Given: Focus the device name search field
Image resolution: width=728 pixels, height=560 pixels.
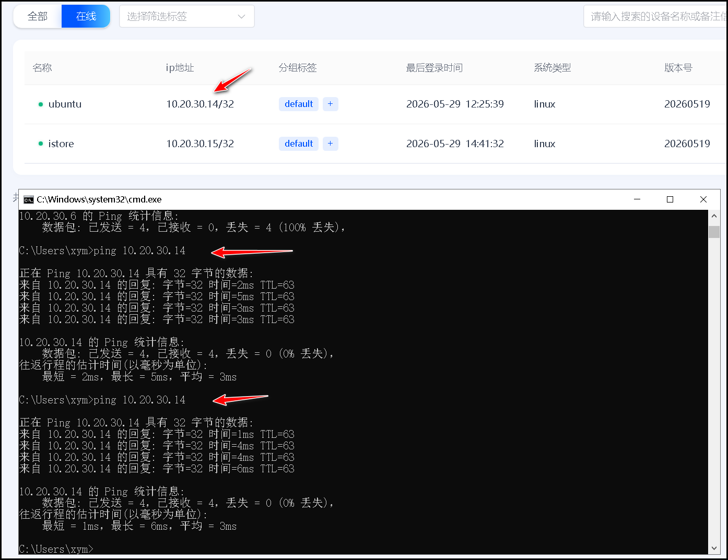Looking at the screenshot, I should [656, 16].
